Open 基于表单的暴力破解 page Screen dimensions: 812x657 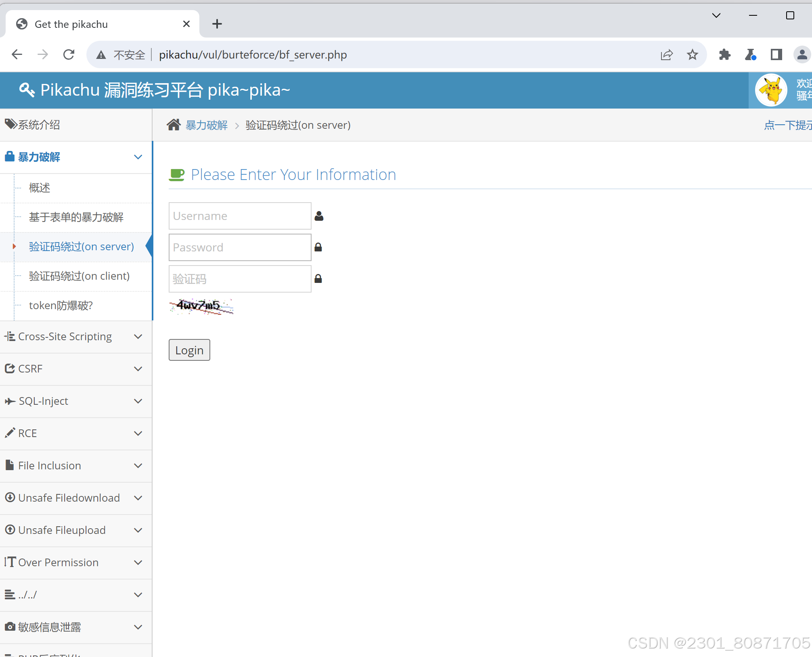76,217
